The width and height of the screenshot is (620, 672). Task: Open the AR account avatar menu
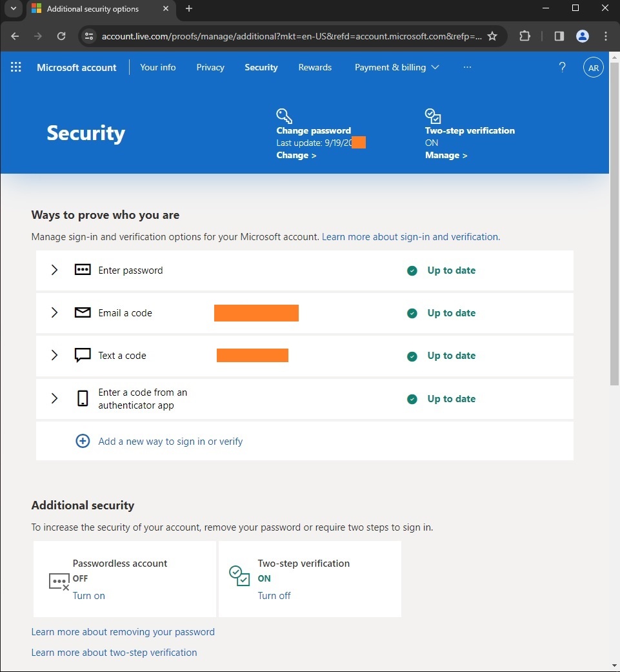point(593,67)
